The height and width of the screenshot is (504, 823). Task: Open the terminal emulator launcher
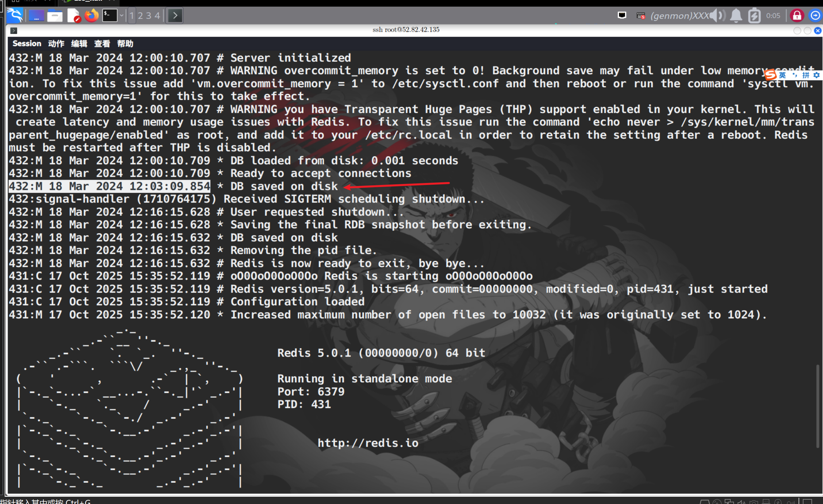click(110, 15)
